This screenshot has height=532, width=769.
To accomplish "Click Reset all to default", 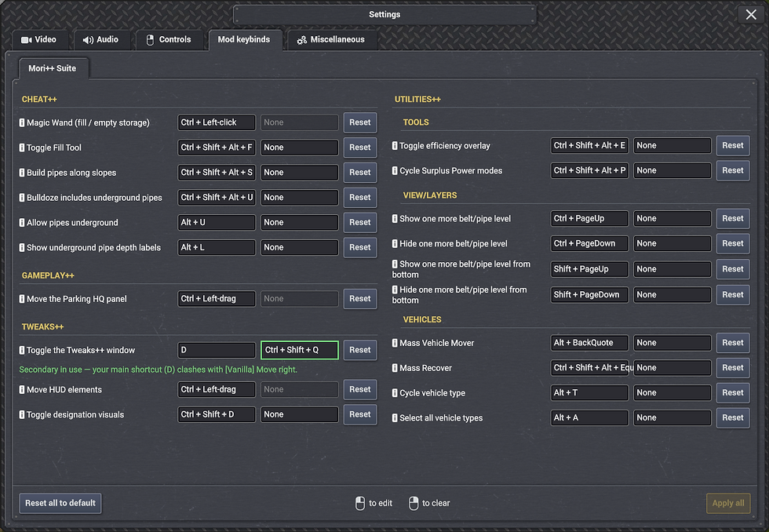I will point(60,503).
